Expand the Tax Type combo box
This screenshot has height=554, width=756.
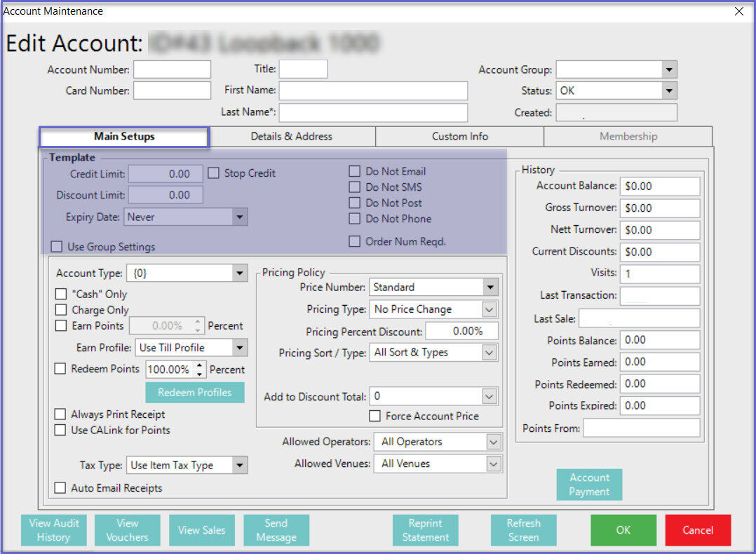(x=239, y=465)
